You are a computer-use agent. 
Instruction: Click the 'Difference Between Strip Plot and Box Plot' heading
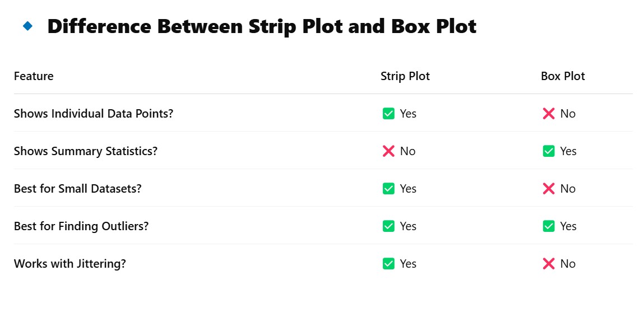click(262, 26)
